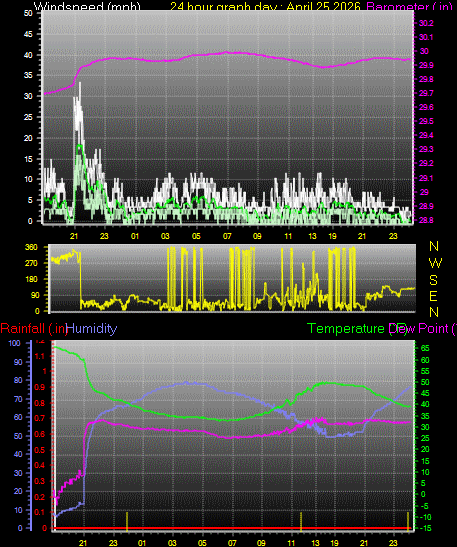Image resolution: width=457 pixels, height=547 pixels.
Task: Click wind direction axis value 180
Action: pyautogui.click(x=31, y=279)
